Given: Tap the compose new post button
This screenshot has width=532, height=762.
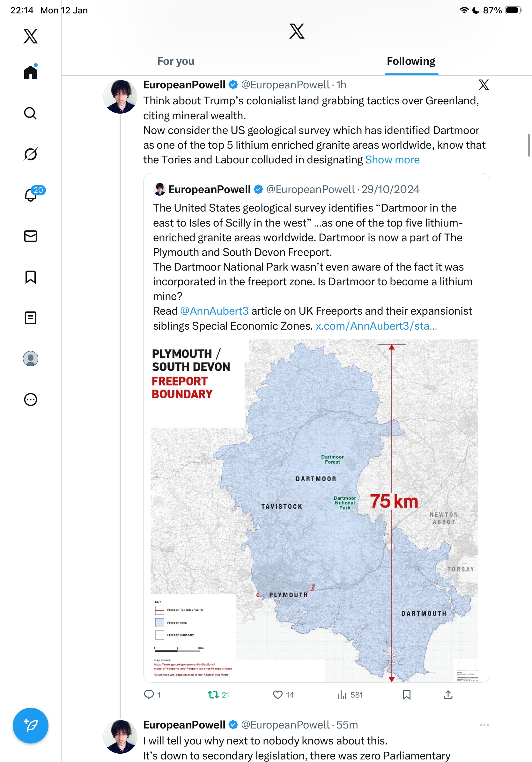Looking at the screenshot, I should (31, 726).
